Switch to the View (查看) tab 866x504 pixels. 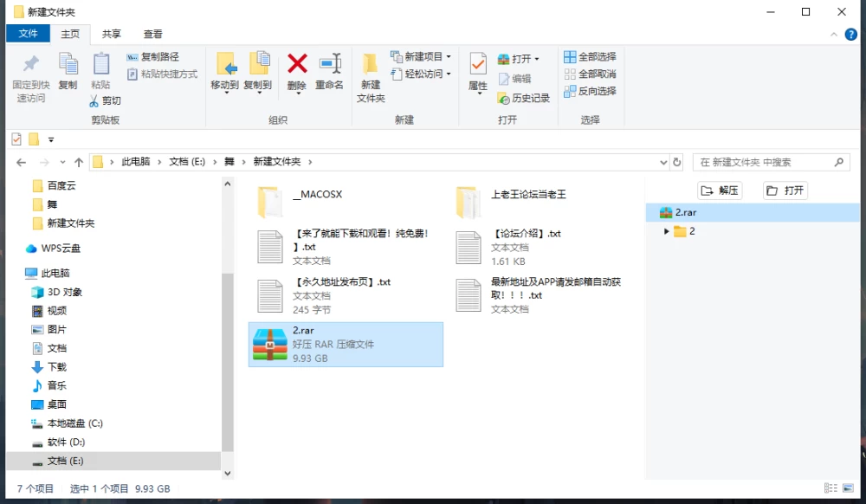coord(153,35)
